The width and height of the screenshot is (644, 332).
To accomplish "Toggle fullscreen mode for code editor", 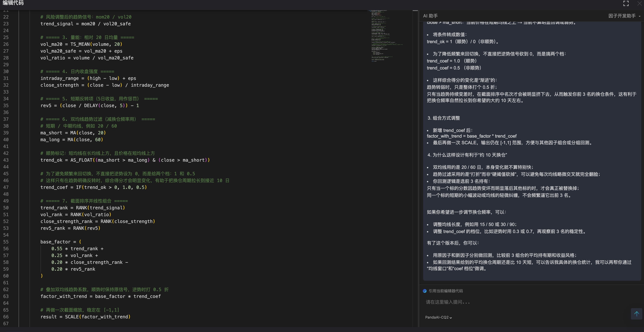I will click(626, 3).
